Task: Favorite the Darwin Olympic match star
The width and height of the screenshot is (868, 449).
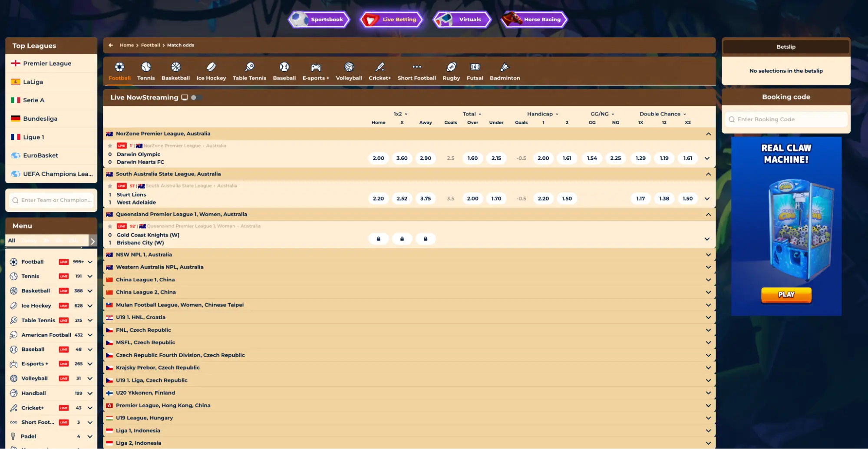Action: pyautogui.click(x=109, y=145)
